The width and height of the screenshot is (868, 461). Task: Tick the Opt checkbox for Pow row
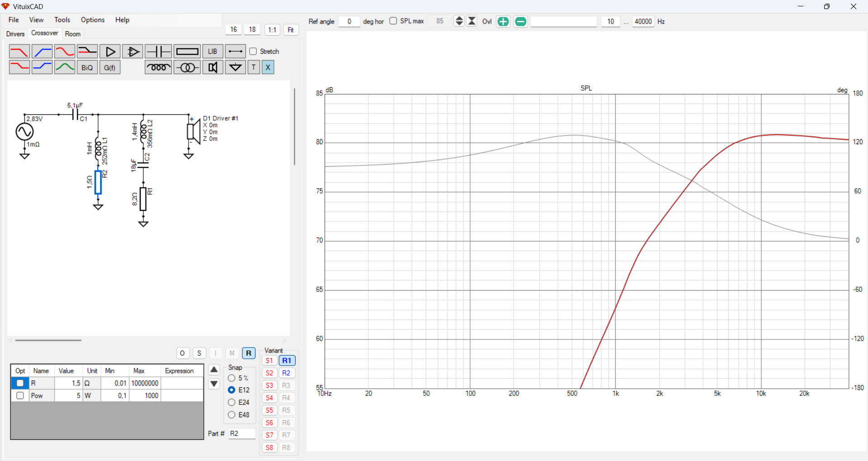pos(20,395)
